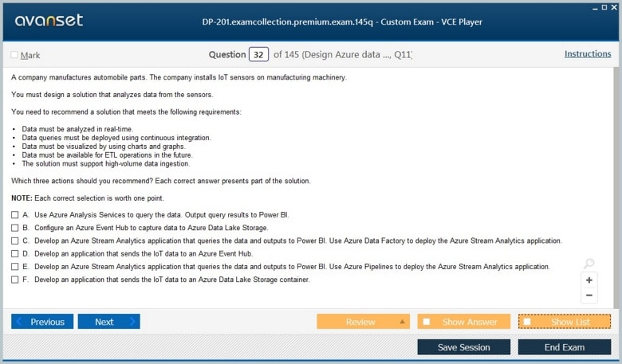Select answer option D checkbox

14,253
